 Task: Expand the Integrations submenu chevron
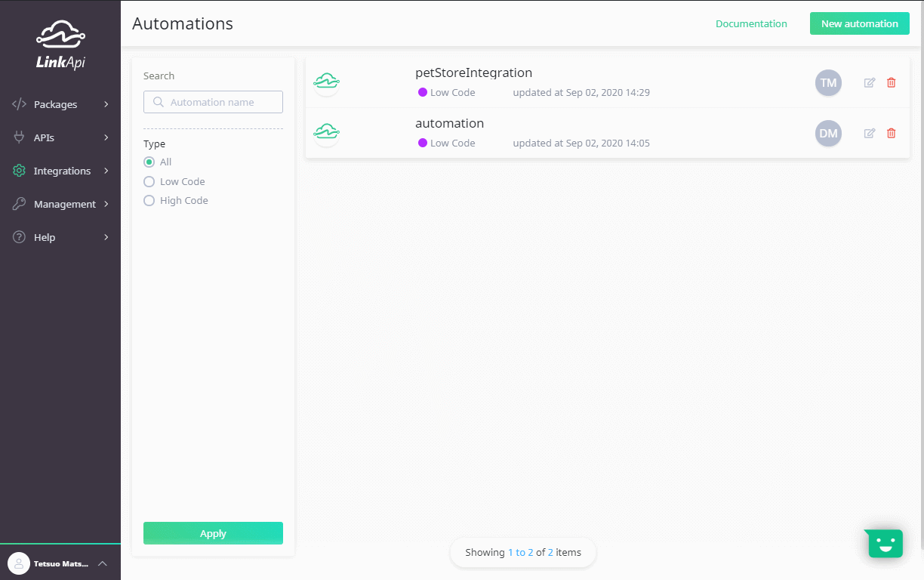(106, 171)
